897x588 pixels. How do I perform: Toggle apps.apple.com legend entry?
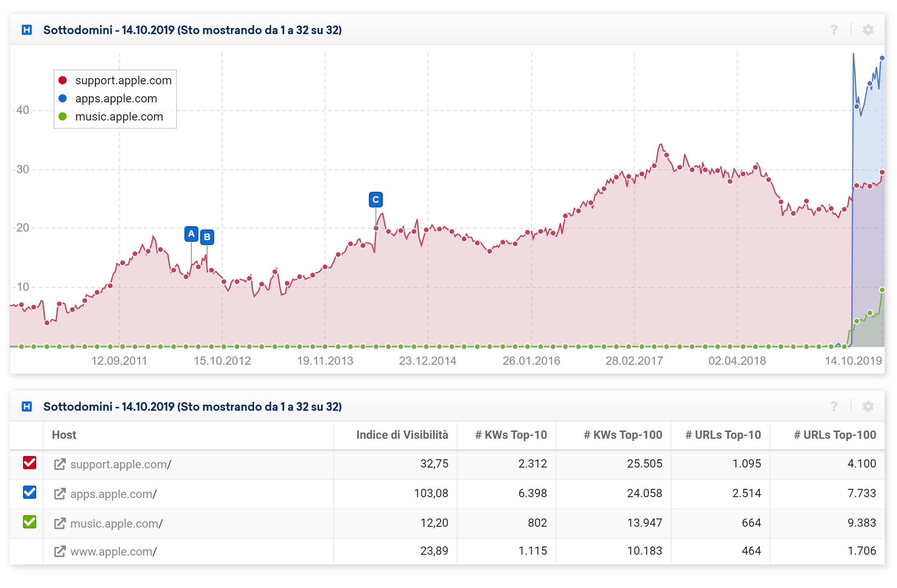108,98
